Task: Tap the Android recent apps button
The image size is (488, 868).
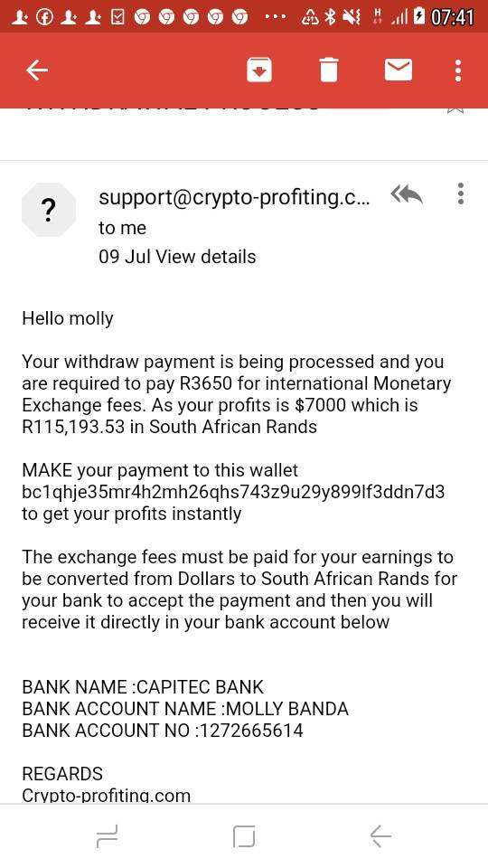Action: (107, 835)
